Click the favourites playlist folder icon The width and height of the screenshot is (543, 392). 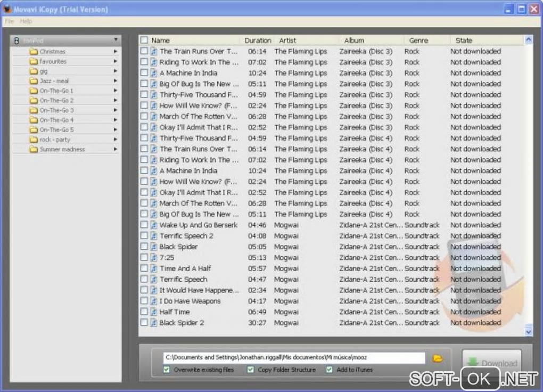tap(34, 61)
